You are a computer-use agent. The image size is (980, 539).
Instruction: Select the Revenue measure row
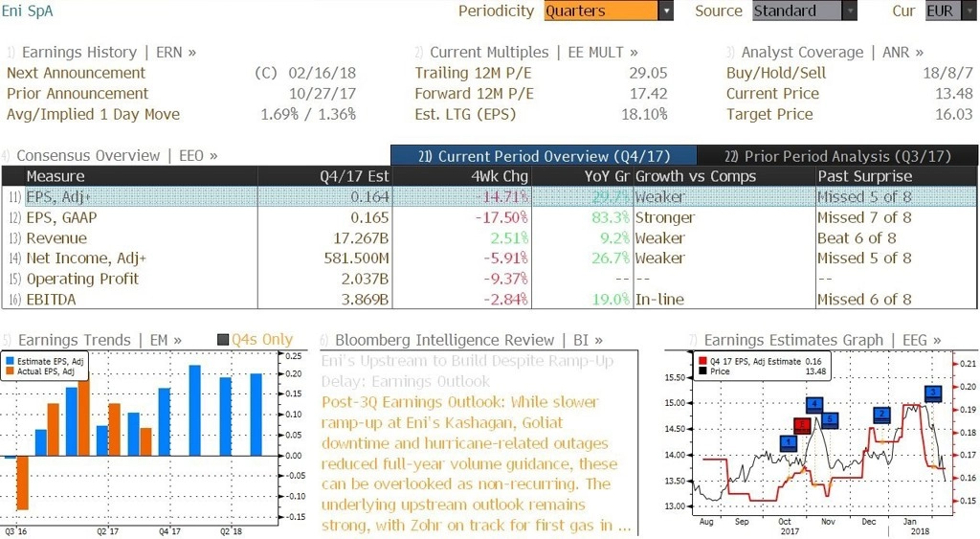coord(489,238)
